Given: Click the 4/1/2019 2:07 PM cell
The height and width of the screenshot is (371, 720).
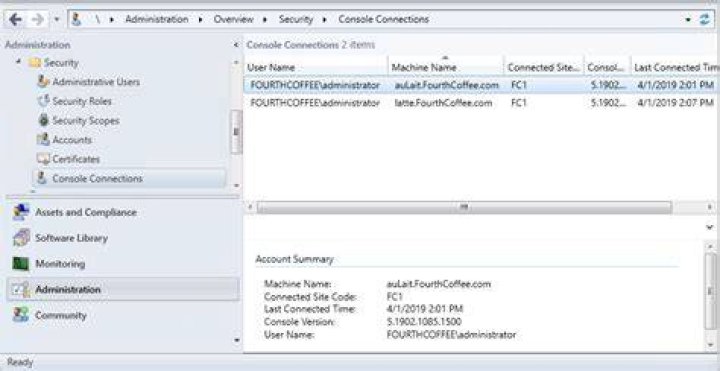Looking at the screenshot, I should [675, 103].
